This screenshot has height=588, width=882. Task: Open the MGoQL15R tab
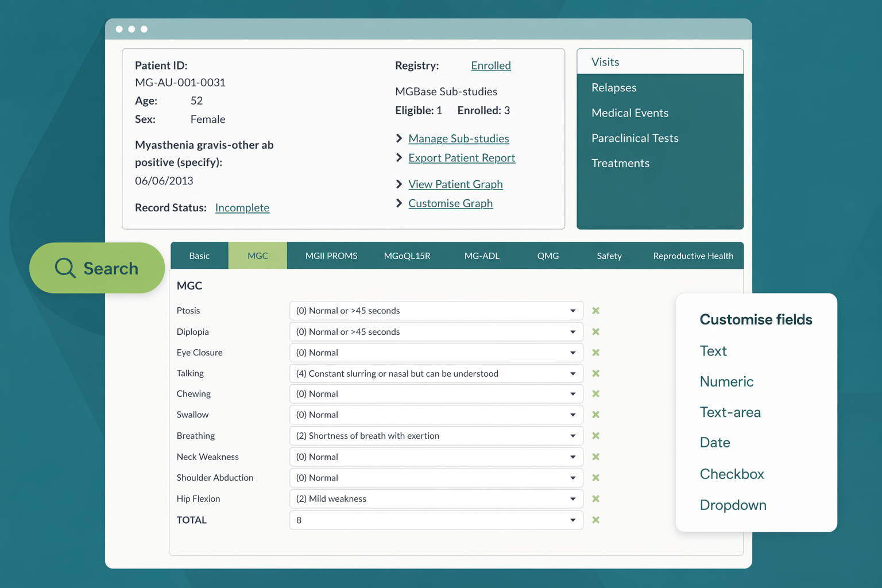(407, 256)
